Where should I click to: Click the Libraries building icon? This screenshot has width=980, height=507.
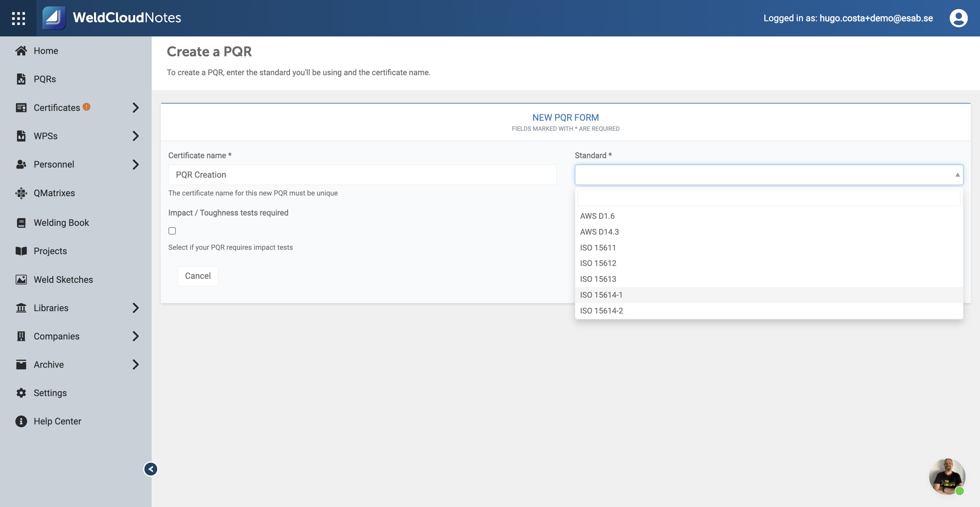click(x=21, y=307)
